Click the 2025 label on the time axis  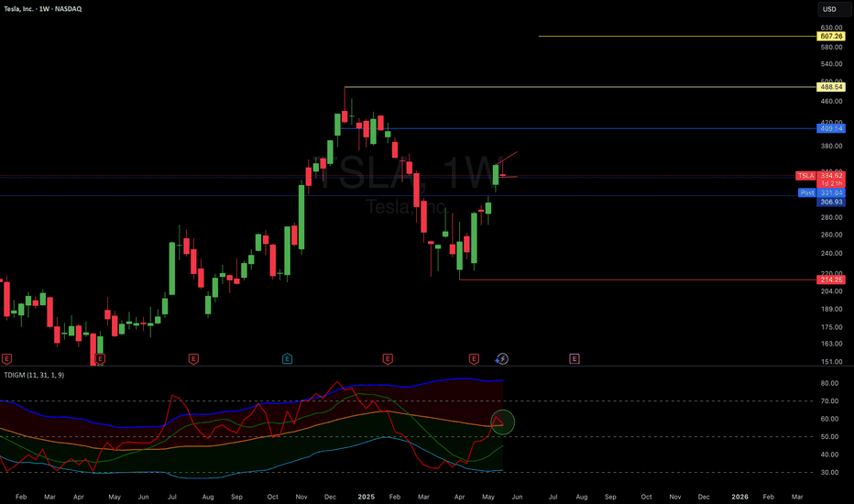366,497
